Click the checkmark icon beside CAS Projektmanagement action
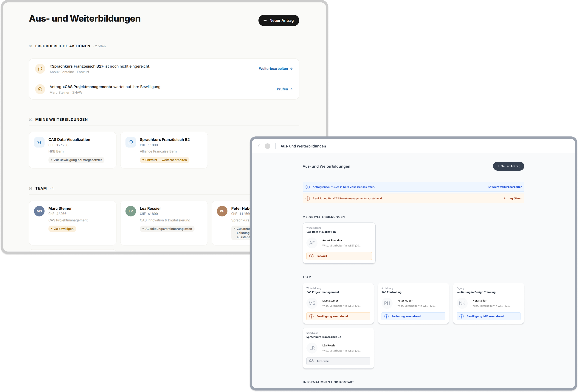Viewport: 578px width, 392px height. [x=40, y=89]
